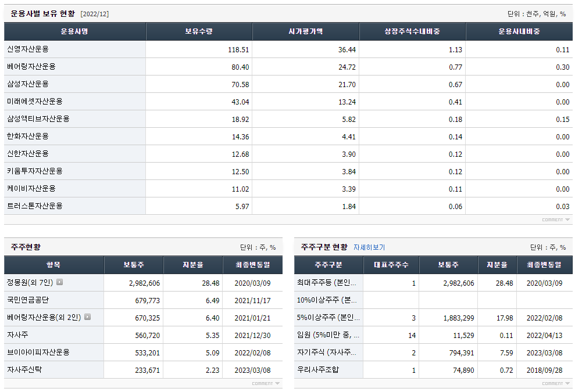Click the 자기주식 (자사주... row
This screenshot has width=575, height=392.
[x=434, y=353]
